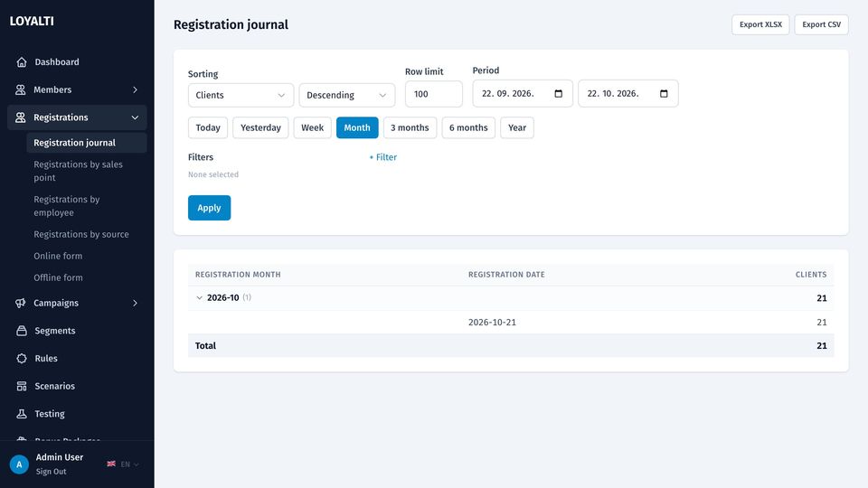Viewport: 868px width, 488px height.
Task: Click the 2026-10-21 date cell
Action: coord(492,322)
